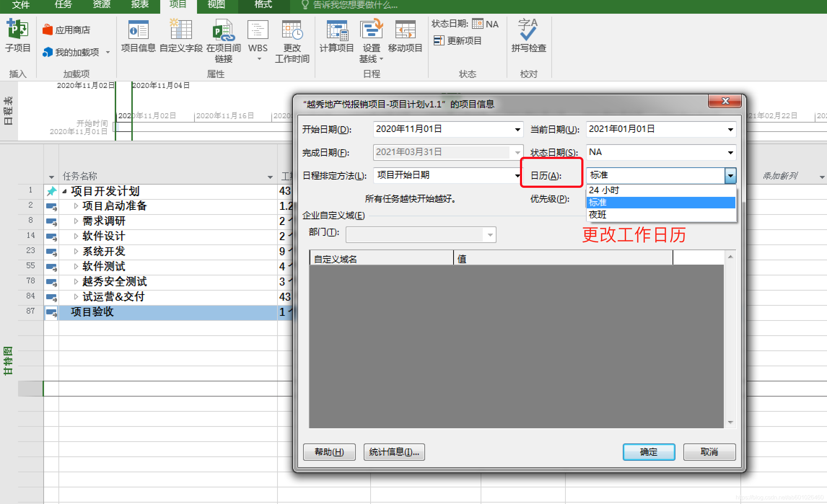The width and height of the screenshot is (827, 504).
Task: Click task mode icon for 软件测试
Action: 52,268
